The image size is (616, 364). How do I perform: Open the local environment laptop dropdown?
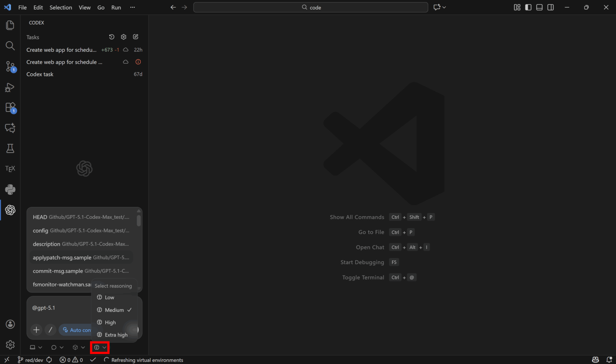pos(35,347)
